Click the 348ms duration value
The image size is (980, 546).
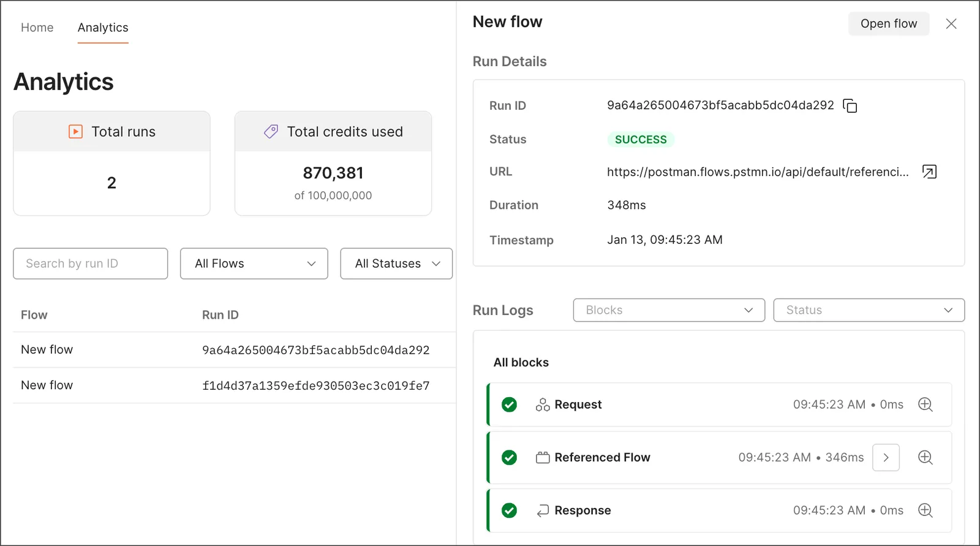click(x=627, y=205)
